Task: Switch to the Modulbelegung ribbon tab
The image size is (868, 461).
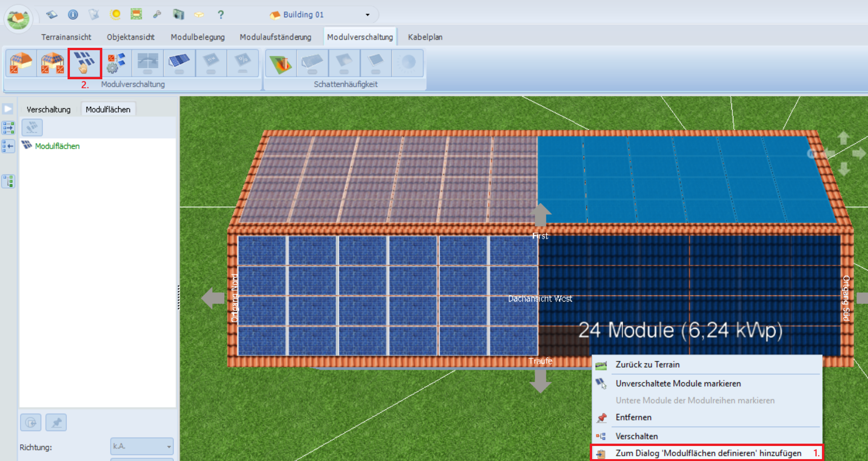Action: (198, 37)
